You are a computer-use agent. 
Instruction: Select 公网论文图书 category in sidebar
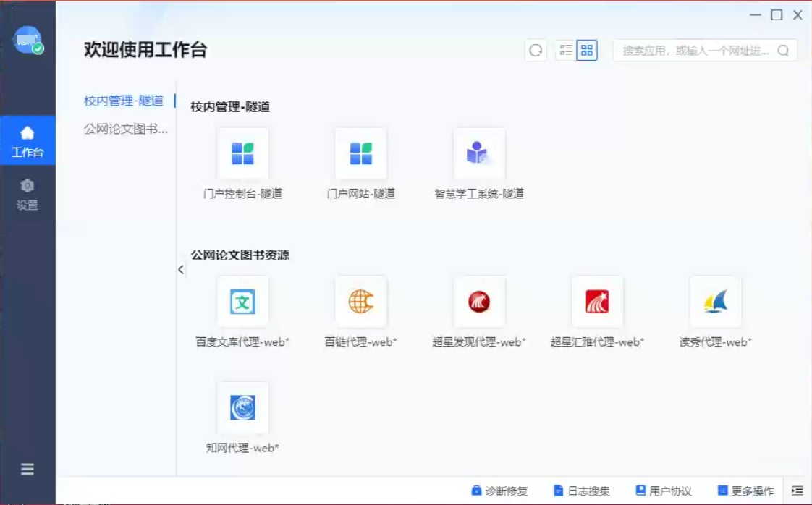(x=126, y=130)
